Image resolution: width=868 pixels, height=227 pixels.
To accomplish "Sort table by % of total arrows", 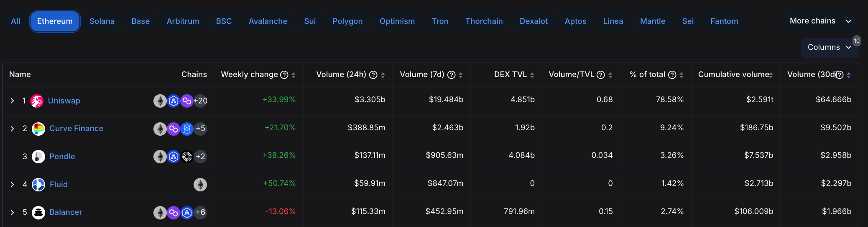I will 682,75.
